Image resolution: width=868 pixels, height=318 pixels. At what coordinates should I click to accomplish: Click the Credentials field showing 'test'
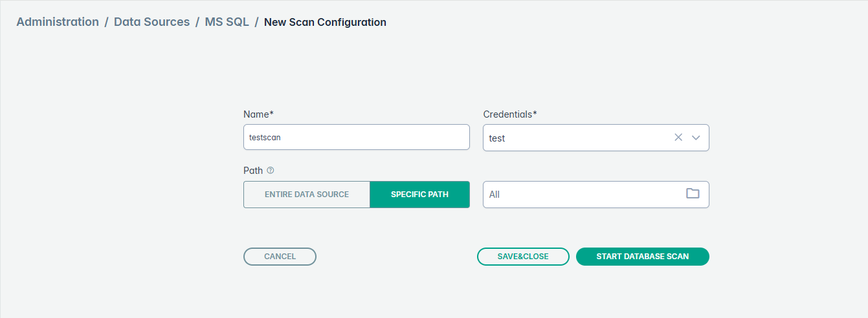point(576,138)
